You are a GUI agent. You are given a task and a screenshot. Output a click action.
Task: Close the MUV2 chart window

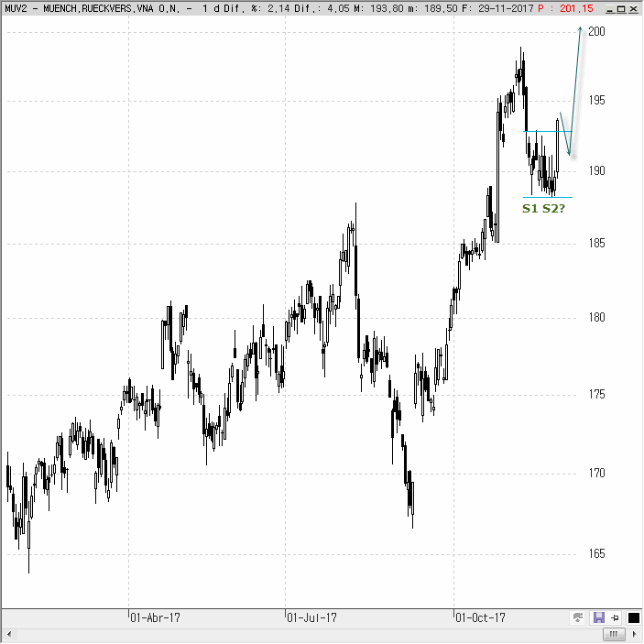pyautogui.click(x=633, y=8)
